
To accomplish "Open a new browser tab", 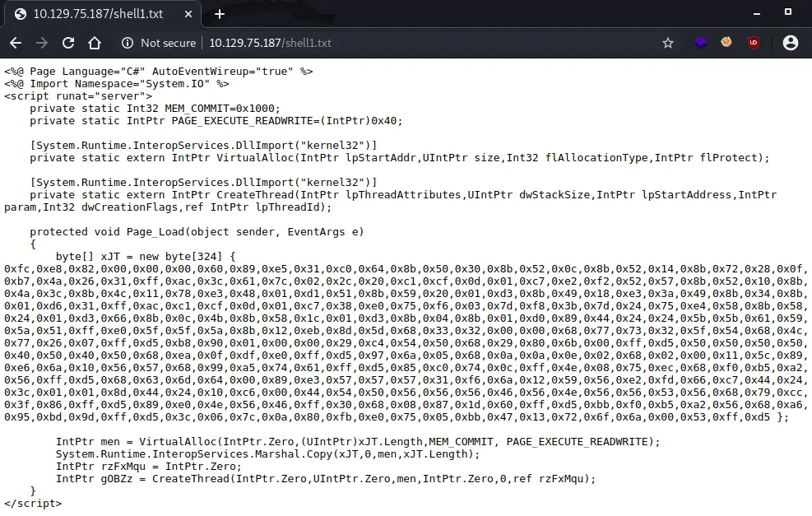I will pos(220,14).
